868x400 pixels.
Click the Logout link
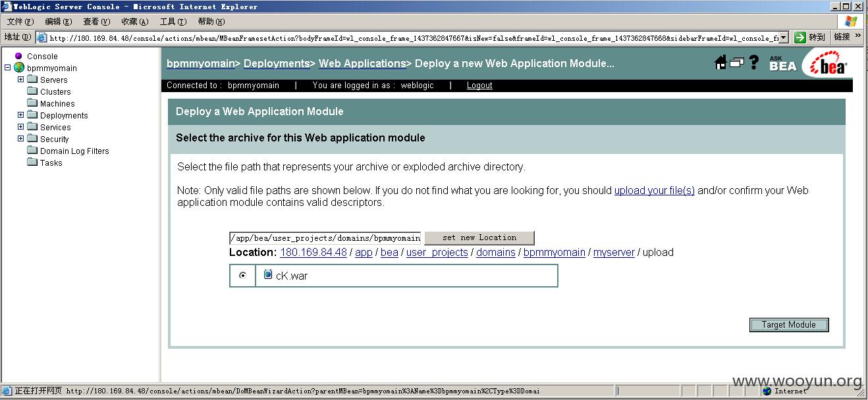pyautogui.click(x=479, y=86)
